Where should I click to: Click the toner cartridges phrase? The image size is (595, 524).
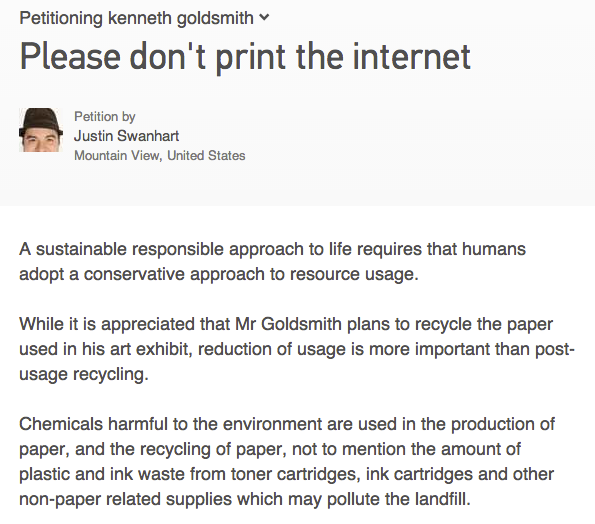tap(294, 474)
